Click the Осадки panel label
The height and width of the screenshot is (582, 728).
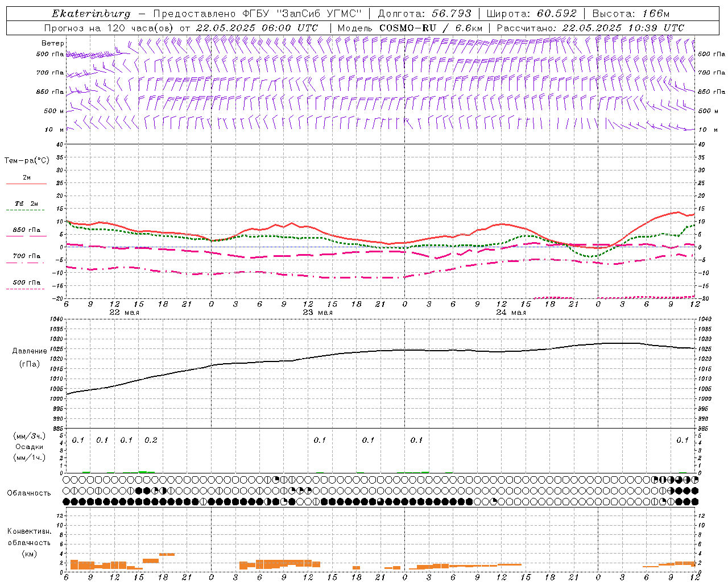point(30,447)
